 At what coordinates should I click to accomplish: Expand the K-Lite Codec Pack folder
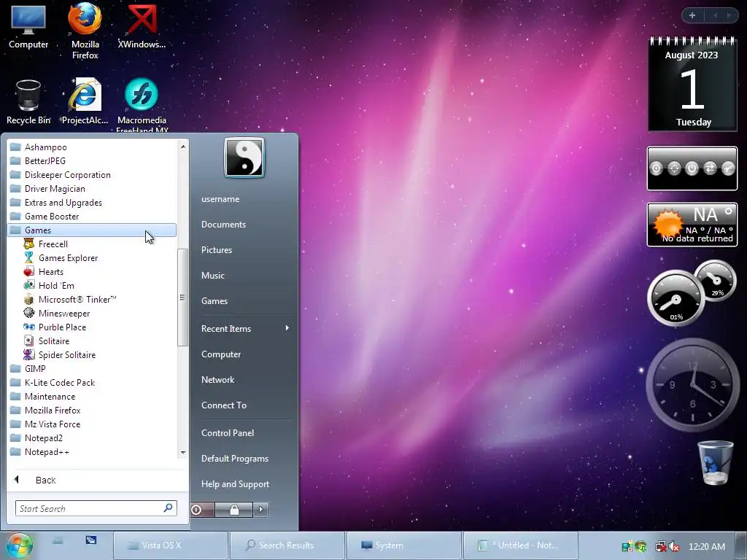(91, 382)
